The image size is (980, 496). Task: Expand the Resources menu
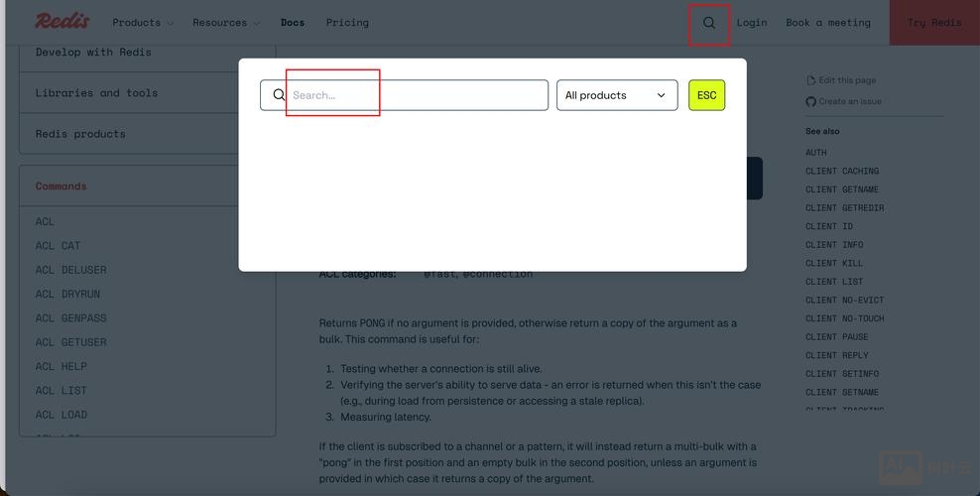tap(226, 23)
